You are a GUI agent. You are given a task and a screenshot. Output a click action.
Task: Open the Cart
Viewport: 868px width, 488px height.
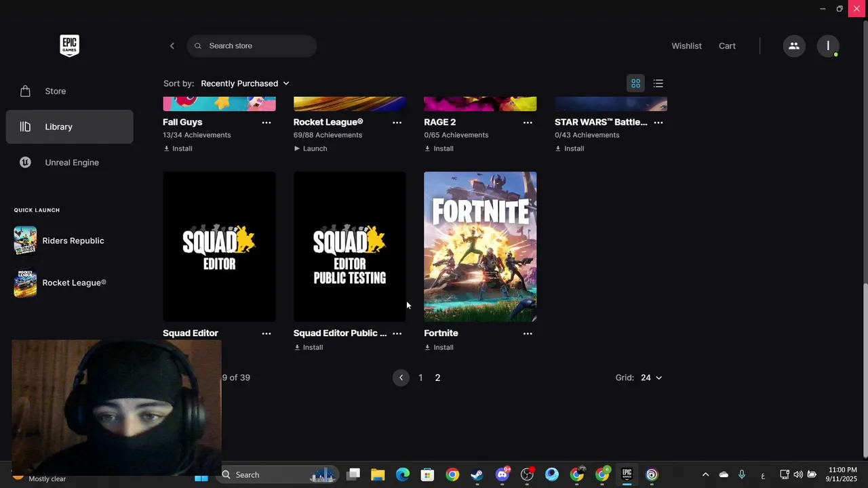pyautogui.click(x=727, y=46)
